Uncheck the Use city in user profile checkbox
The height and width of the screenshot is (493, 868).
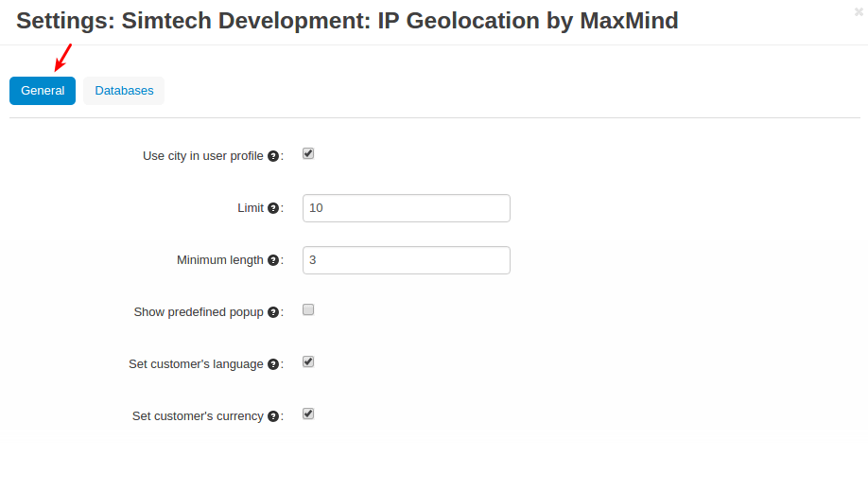point(308,153)
